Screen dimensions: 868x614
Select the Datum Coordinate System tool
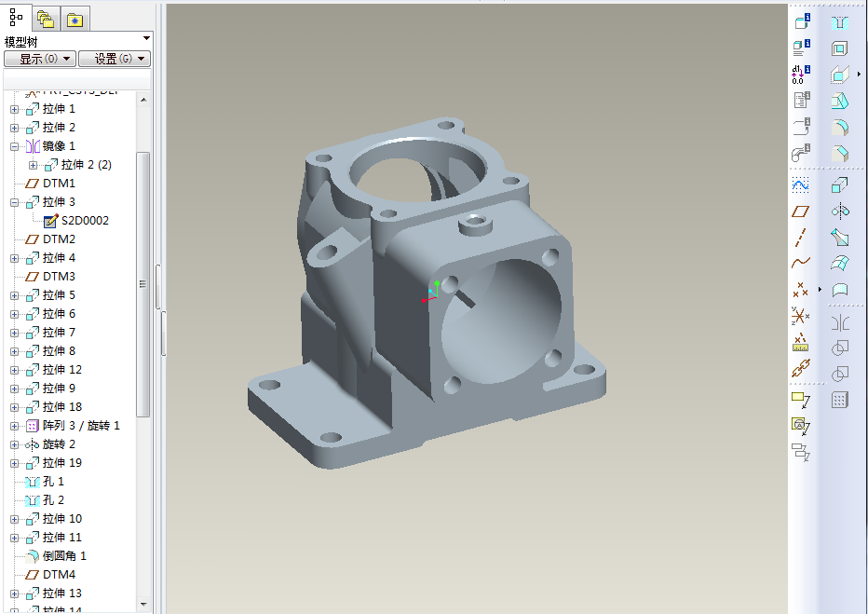point(800,316)
